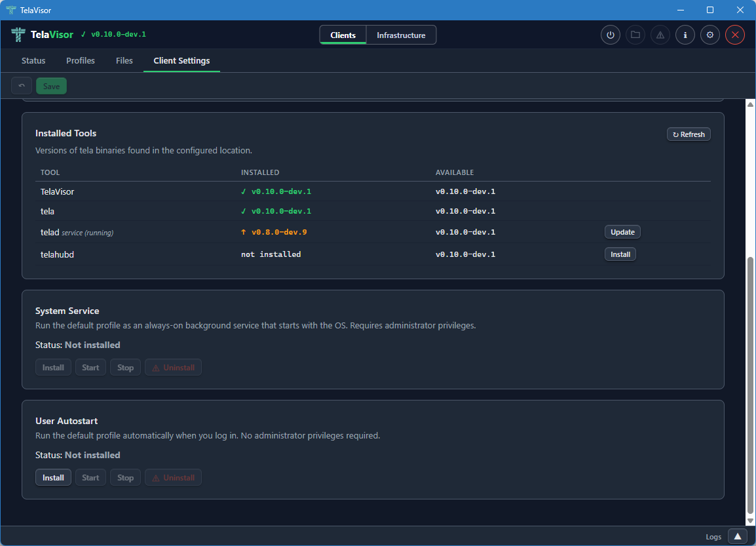
Task: Open the Status tab
Action: tap(33, 60)
